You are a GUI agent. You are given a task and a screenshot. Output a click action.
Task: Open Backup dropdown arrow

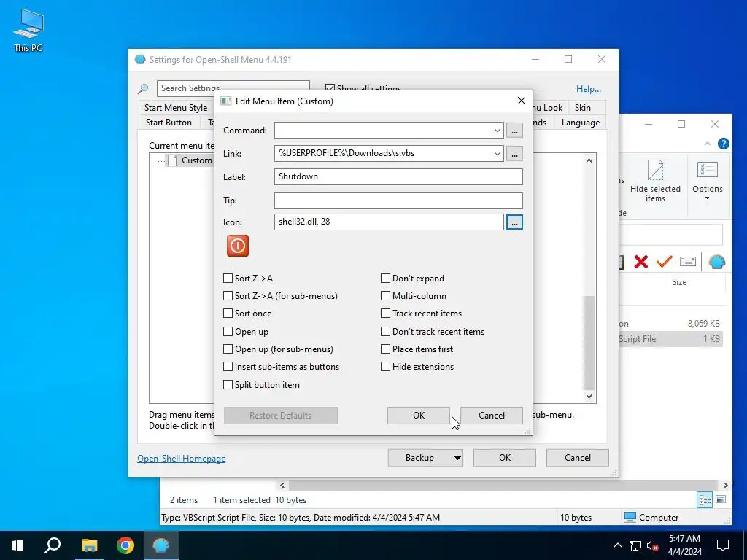pyautogui.click(x=457, y=458)
